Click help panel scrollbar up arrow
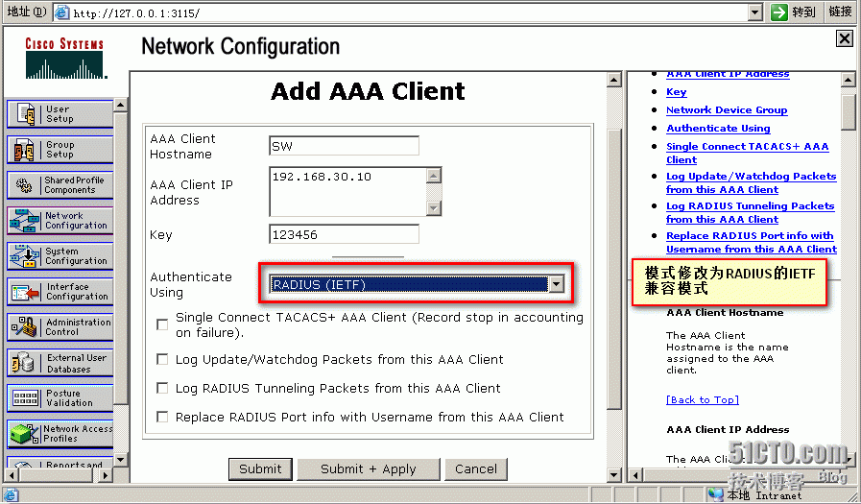 click(848, 80)
